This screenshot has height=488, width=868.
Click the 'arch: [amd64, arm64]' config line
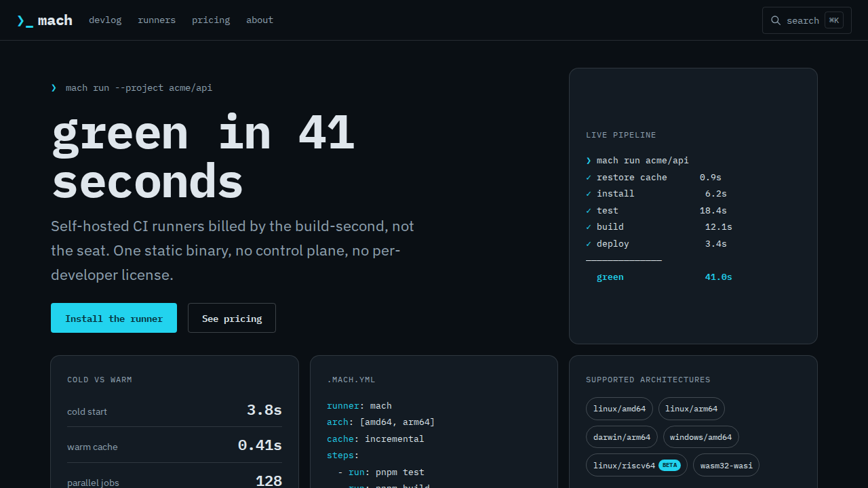tap(381, 422)
